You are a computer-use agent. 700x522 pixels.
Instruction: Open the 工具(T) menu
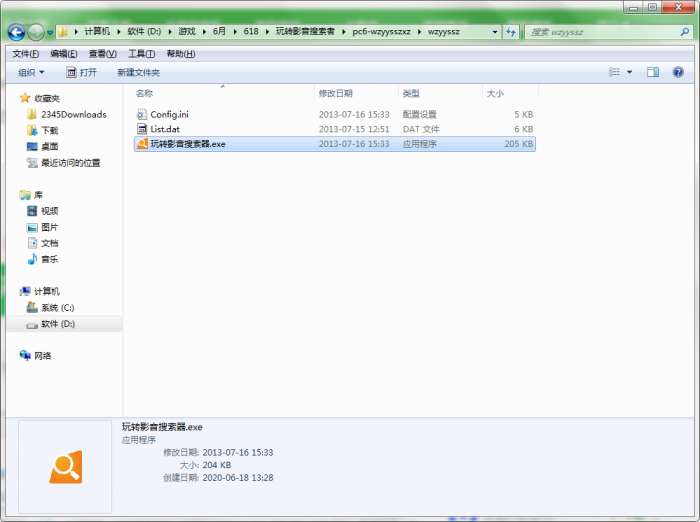point(142,54)
